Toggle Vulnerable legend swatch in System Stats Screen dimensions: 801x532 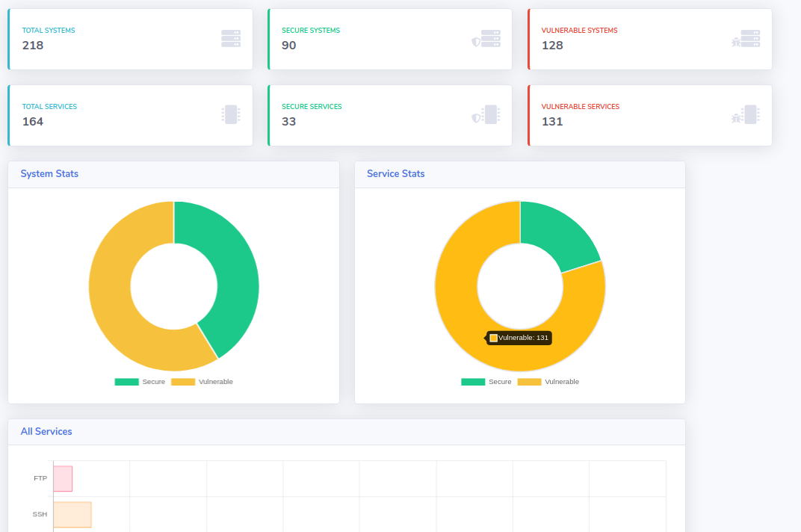(x=183, y=382)
